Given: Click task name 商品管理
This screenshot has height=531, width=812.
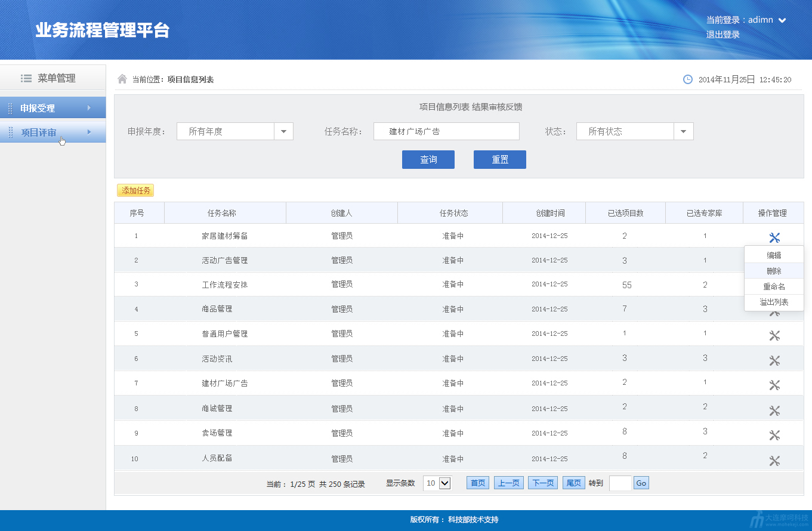Looking at the screenshot, I should pos(217,309).
